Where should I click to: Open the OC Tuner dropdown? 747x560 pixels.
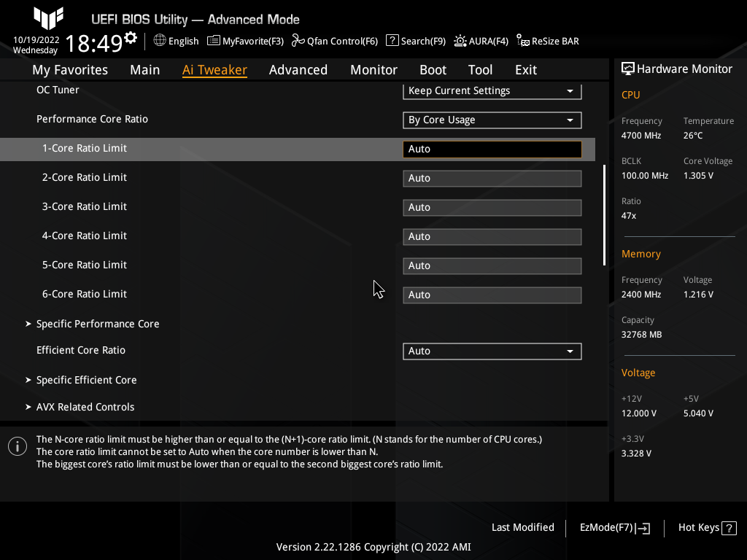click(x=492, y=91)
